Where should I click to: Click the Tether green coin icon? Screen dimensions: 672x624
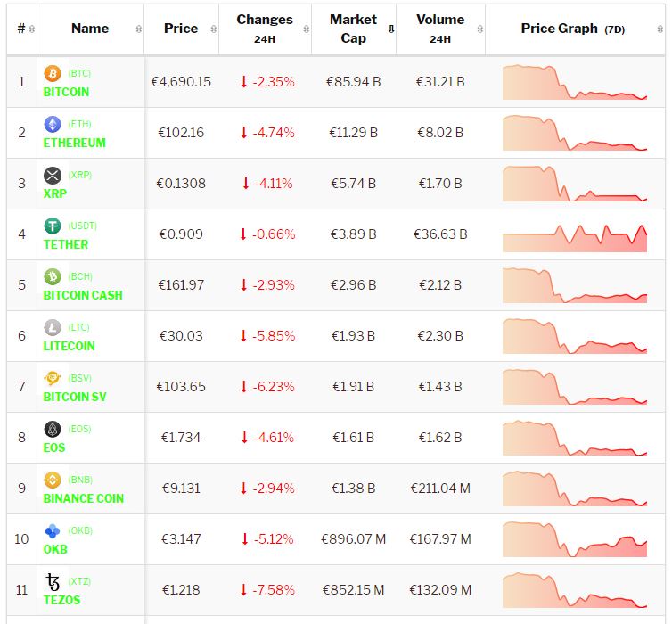(x=53, y=226)
